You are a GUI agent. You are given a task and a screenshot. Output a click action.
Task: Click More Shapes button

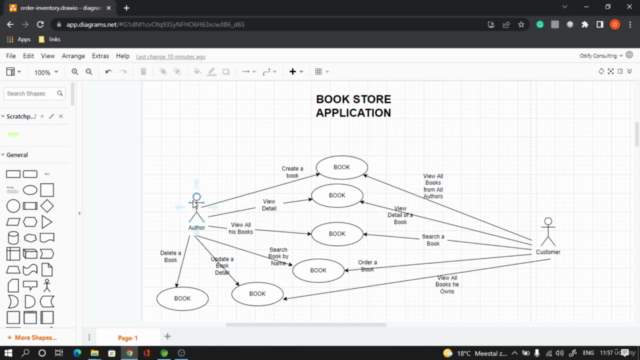(x=32, y=338)
